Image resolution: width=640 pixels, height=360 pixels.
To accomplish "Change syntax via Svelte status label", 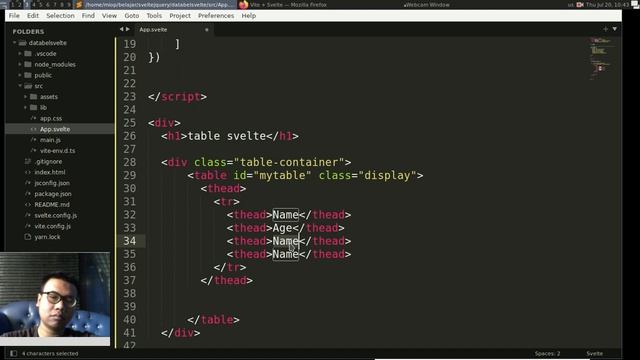I will tap(594, 353).
